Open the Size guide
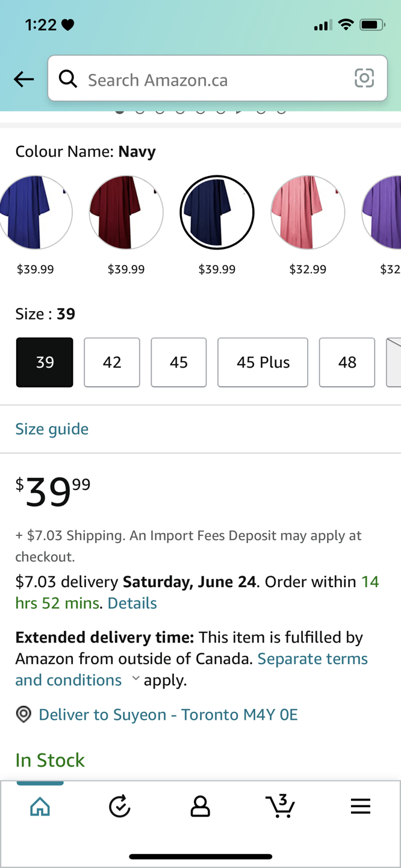The width and height of the screenshot is (401, 868). click(52, 429)
